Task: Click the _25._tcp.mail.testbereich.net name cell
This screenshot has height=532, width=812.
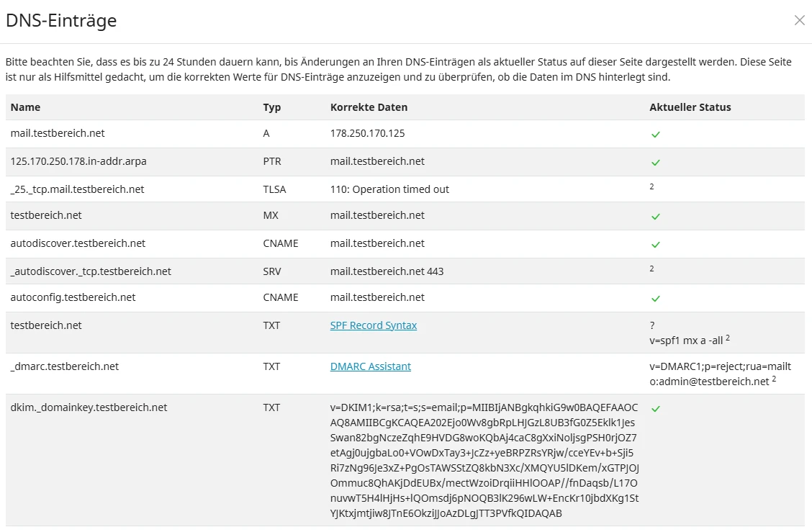Action: tap(77, 189)
